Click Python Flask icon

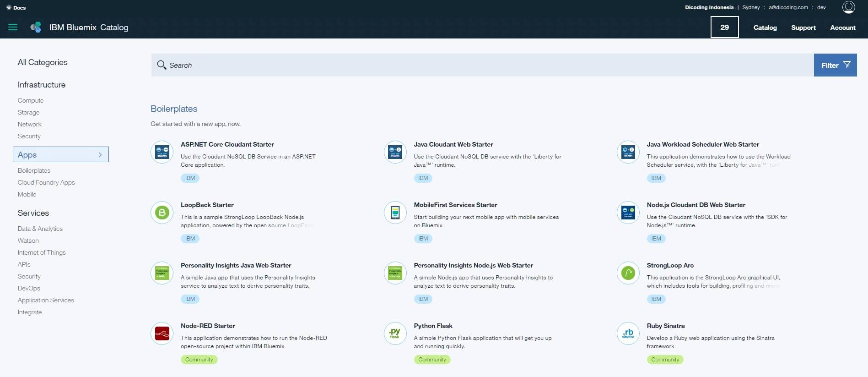(395, 333)
